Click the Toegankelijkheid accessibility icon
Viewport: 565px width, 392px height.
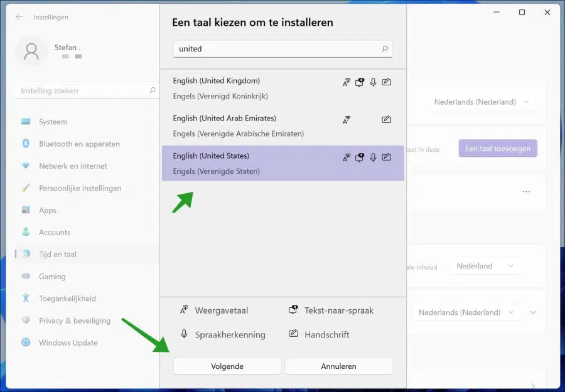coord(26,298)
